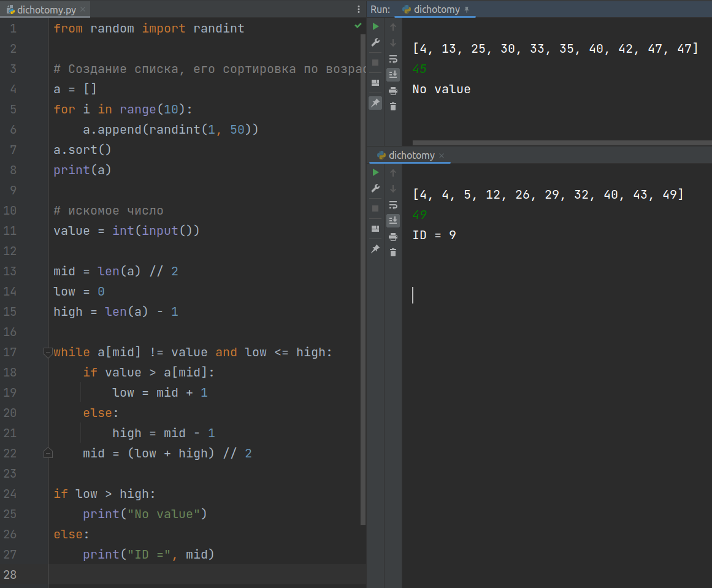
Task: Click the pin marker on the upper dichotomy tab
Action: click(466, 10)
